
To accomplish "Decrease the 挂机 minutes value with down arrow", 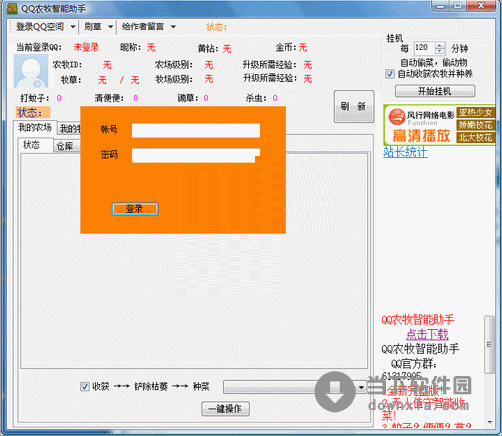I will click(x=440, y=51).
